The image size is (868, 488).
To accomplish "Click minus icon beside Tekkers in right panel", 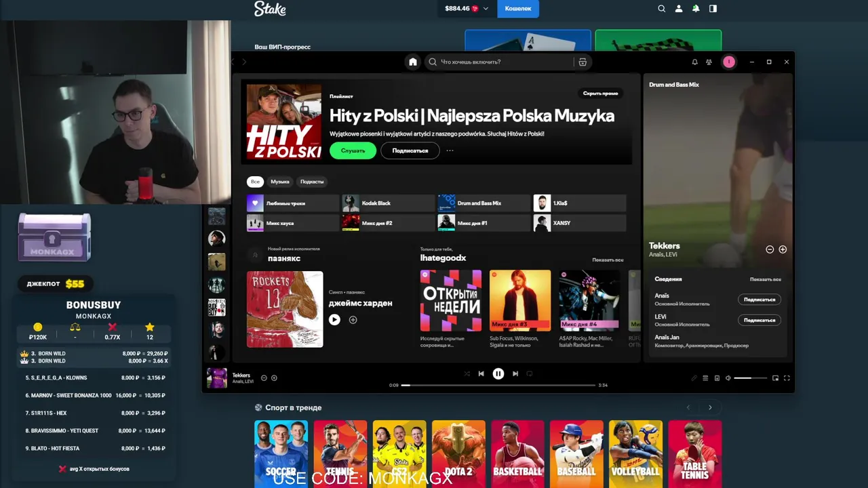I will point(770,249).
